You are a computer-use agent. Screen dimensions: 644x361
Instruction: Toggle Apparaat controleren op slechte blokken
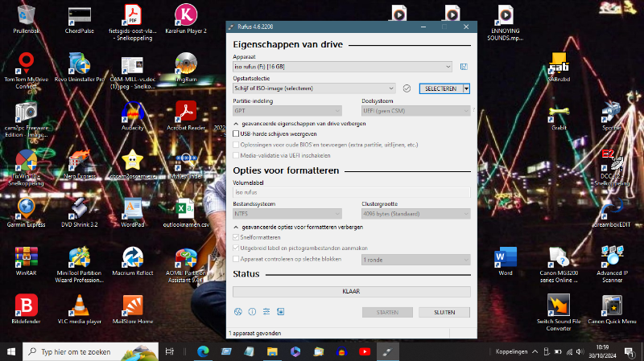[236, 260]
